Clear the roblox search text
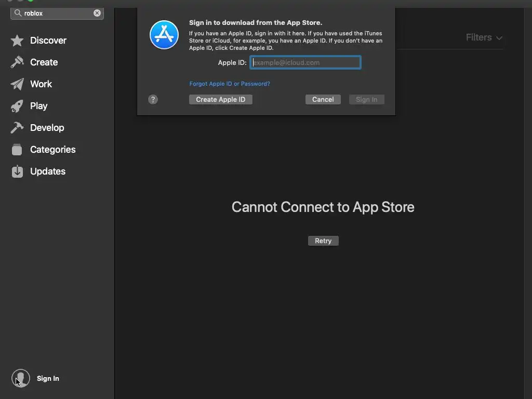Screen dimensions: 532x399 click(97, 13)
